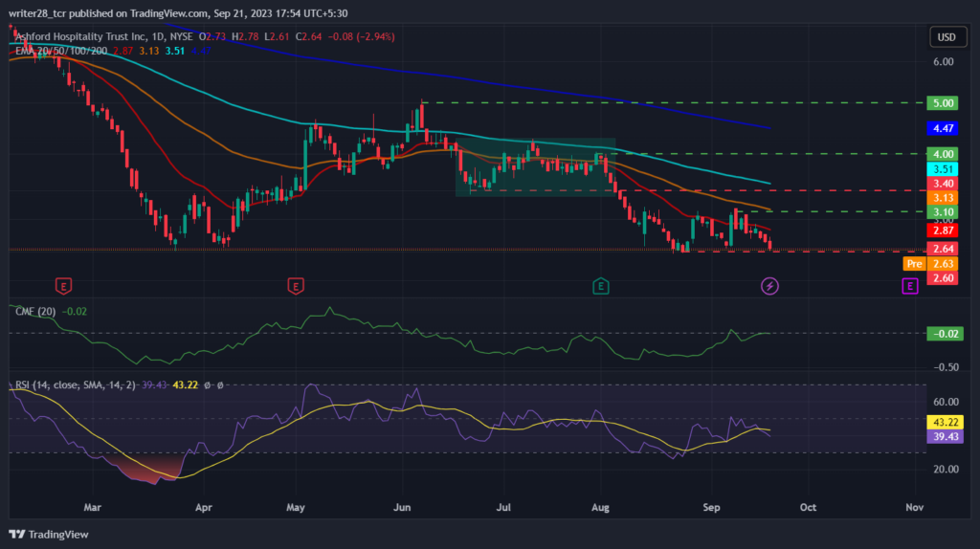
Task: Click the TradingView logo icon
Action: (x=17, y=534)
